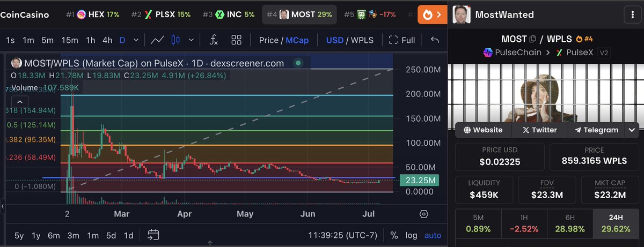
Task: Collapse the chart side panel arrow
Action: 2,206
